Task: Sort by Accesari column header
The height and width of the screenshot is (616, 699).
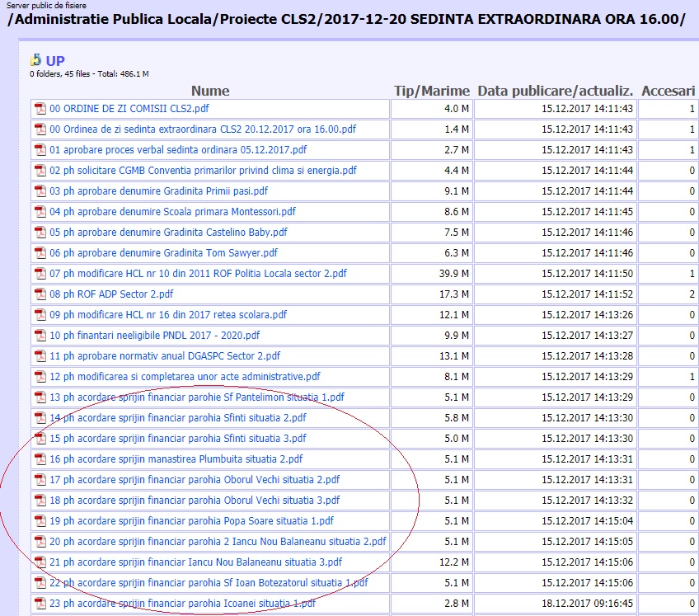Action: pyautogui.click(x=668, y=91)
